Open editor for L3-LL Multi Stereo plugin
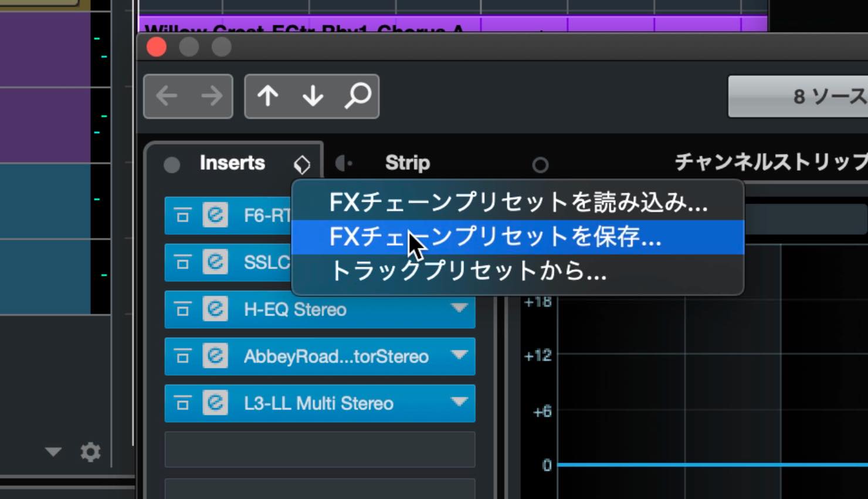Image resolution: width=868 pixels, height=499 pixels. (x=215, y=403)
